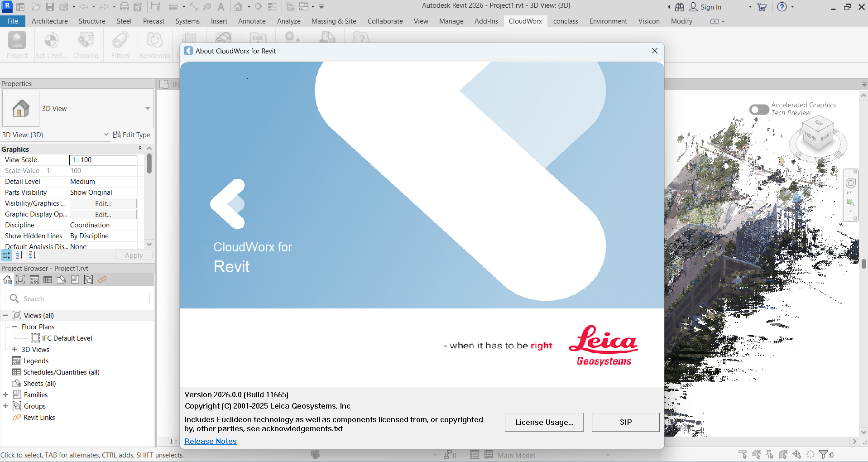
Task: Click the Drag Elements on Selection icon
Action: pos(797,454)
